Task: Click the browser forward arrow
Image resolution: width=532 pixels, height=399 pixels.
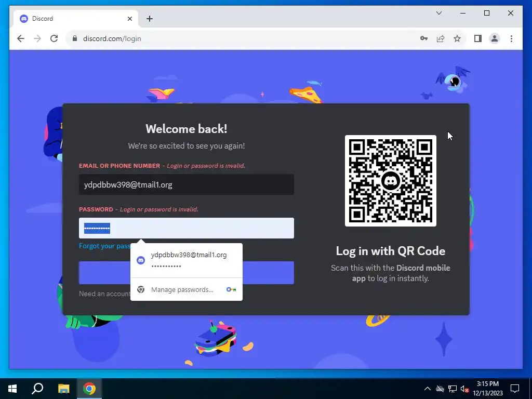Action: point(37,38)
